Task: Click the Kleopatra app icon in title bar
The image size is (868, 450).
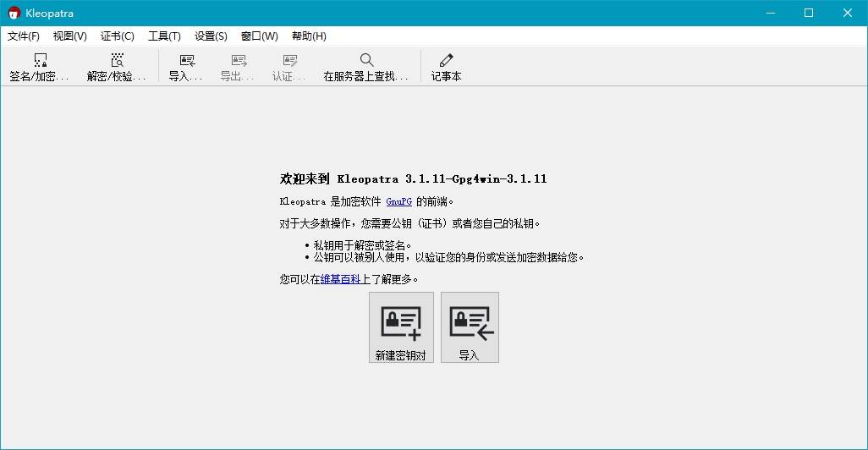Action: pos(14,13)
